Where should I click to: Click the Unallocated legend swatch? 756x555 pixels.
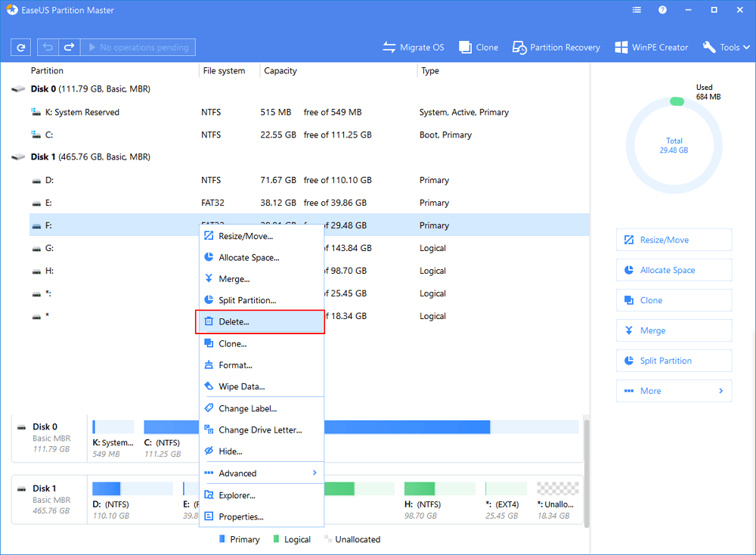coord(328,538)
